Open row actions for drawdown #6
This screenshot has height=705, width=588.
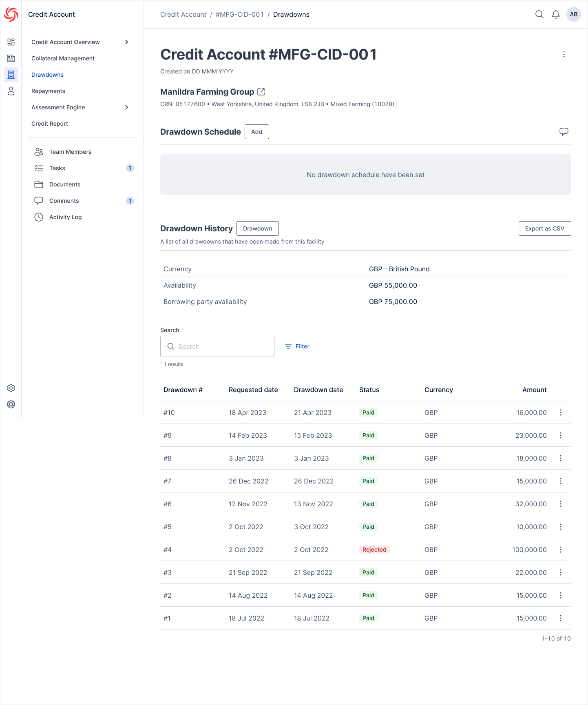pyautogui.click(x=561, y=504)
